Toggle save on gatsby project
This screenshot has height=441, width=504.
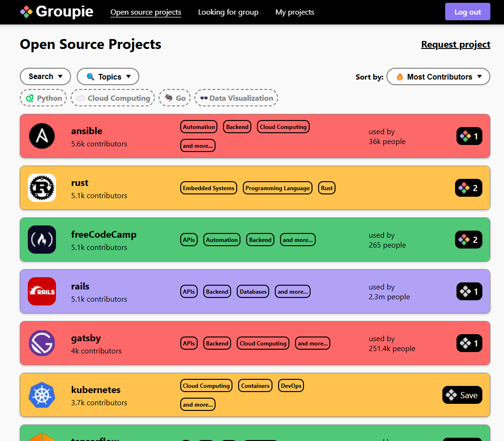pos(469,343)
